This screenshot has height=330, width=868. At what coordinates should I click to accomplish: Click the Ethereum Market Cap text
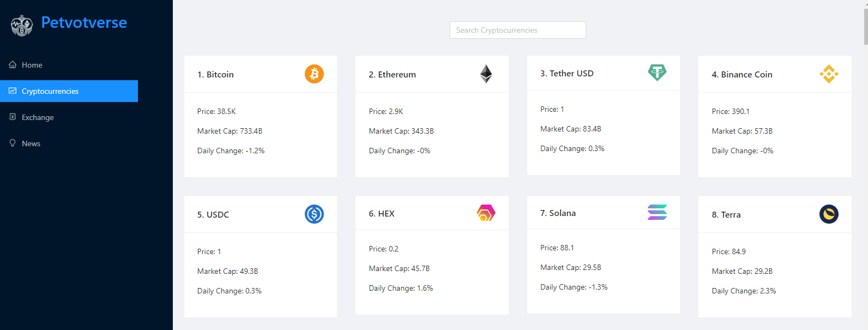tap(401, 131)
